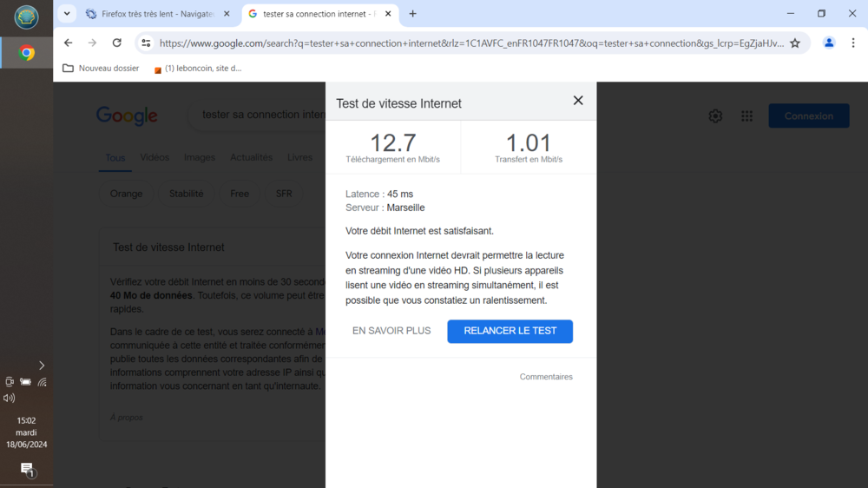Open Google apps grid icon

point(746,115)
